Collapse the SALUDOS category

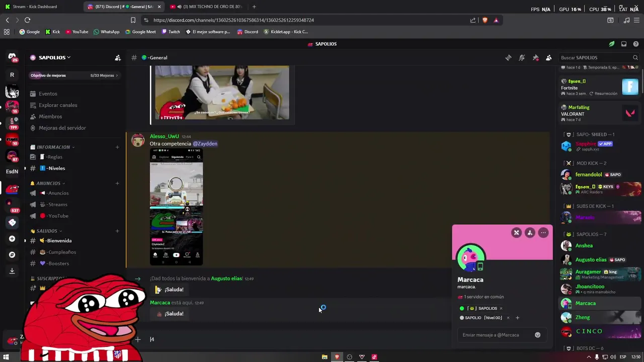pos(47,231)
